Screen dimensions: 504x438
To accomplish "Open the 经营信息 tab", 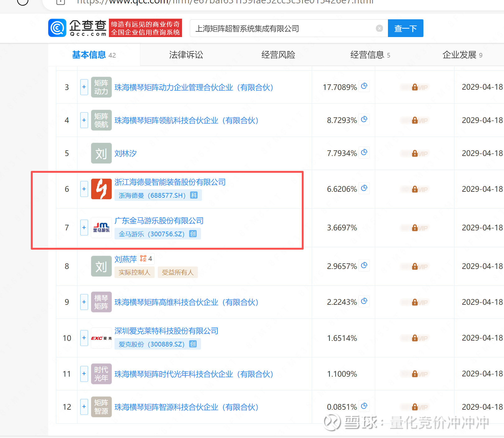I will (x=370, y=55).
